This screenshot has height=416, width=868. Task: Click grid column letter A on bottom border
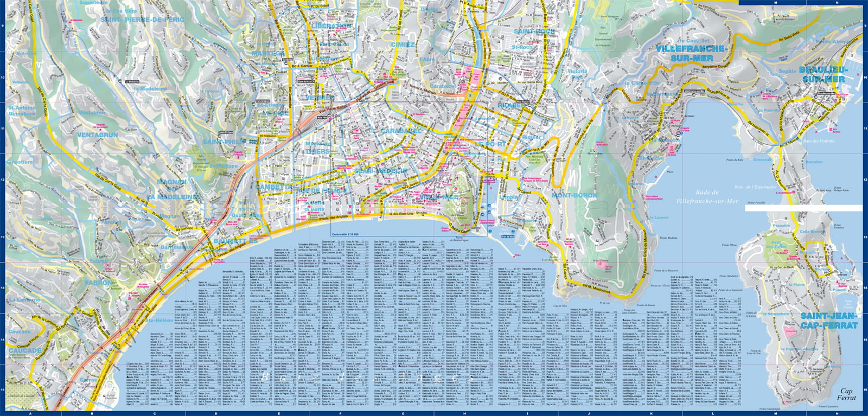tap(30, 413)
